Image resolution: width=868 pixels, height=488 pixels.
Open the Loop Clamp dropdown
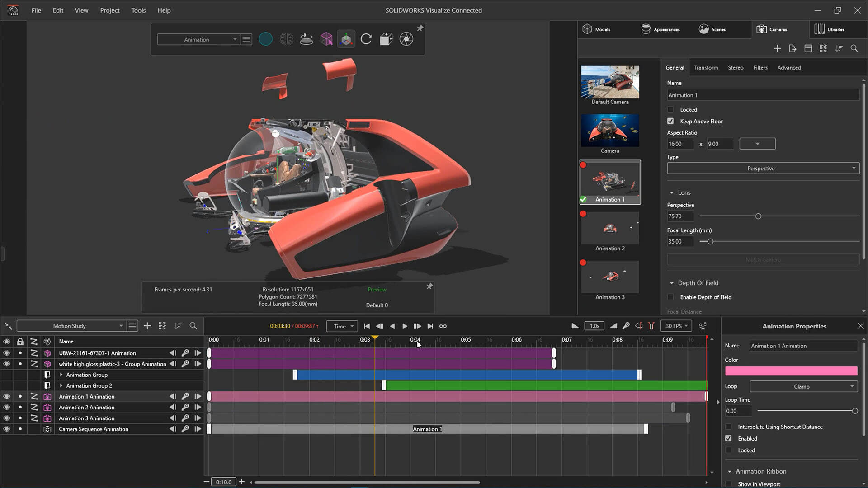point(803,386)
